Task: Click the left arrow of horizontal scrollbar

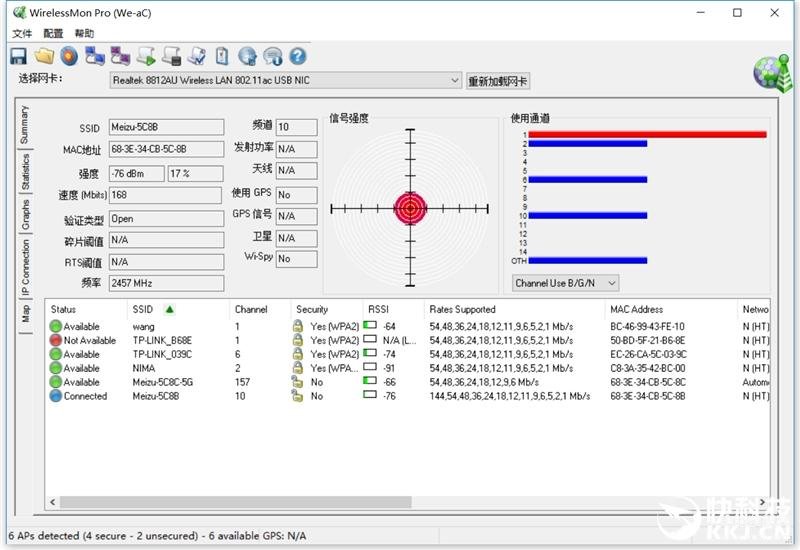Action: click(x=53, y=502)
